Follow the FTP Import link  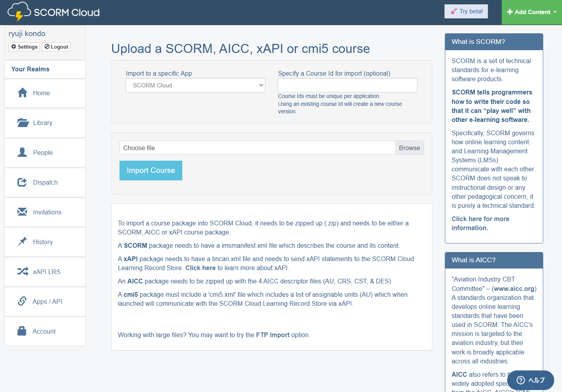(273, 335)
